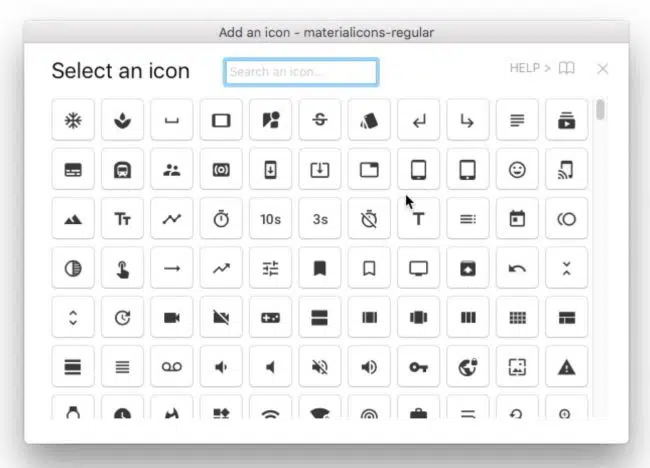
Task: Choose the filled bookmark icon
Action: click(320, 268)
